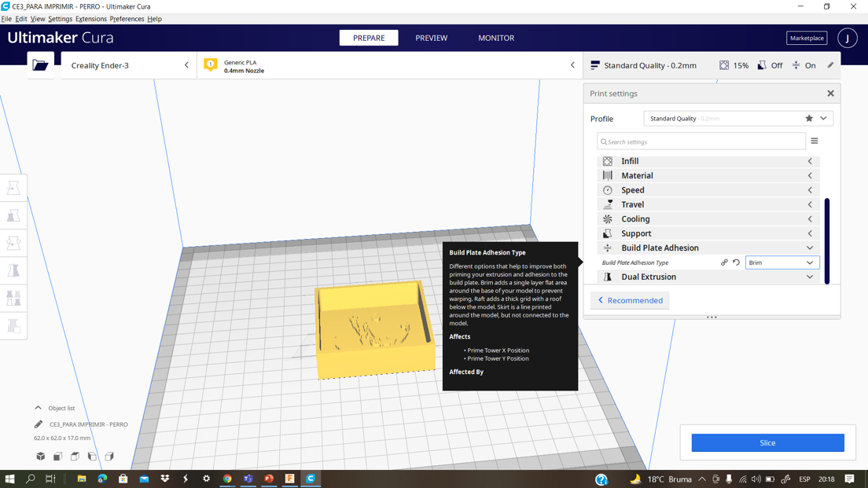Viewport: 868px width, 488px height.
Task: Click the 15% infill indicator
Action: (734, 65)
